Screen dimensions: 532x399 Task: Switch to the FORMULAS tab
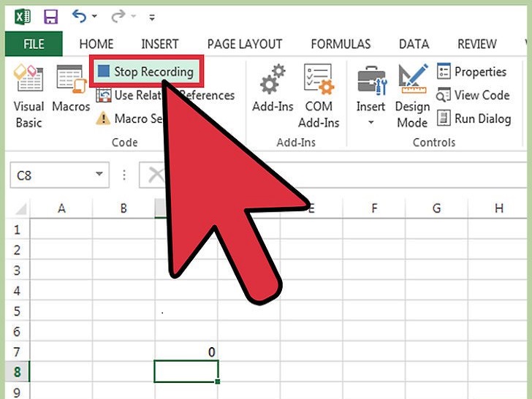pos(341,44)
